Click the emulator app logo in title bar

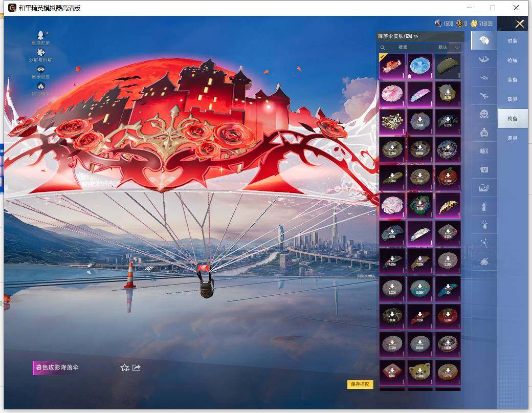tap(12, 8)
